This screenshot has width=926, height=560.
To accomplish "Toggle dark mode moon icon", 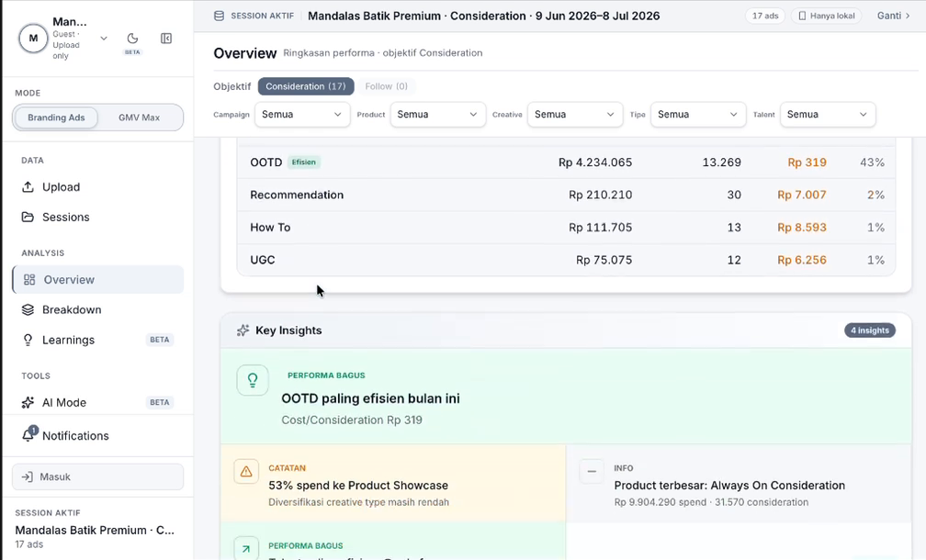I will tap(132, 39).
